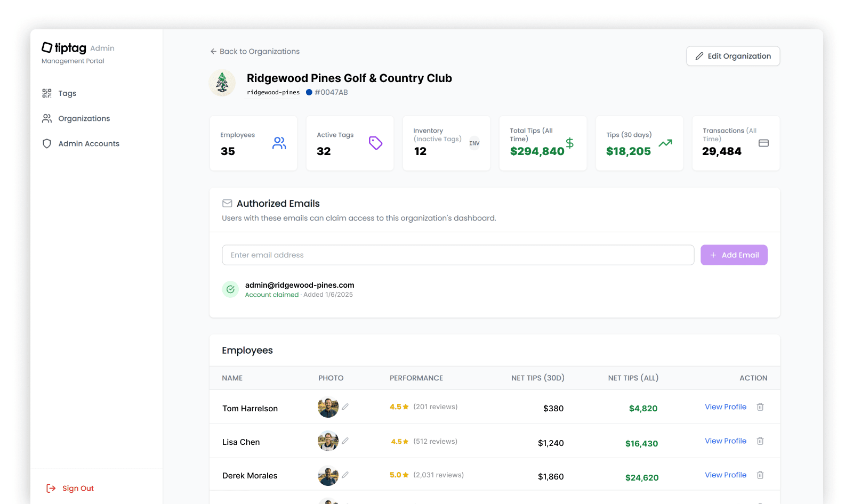
Task: Click the Edit Organization button
Action: click(733, 56)
